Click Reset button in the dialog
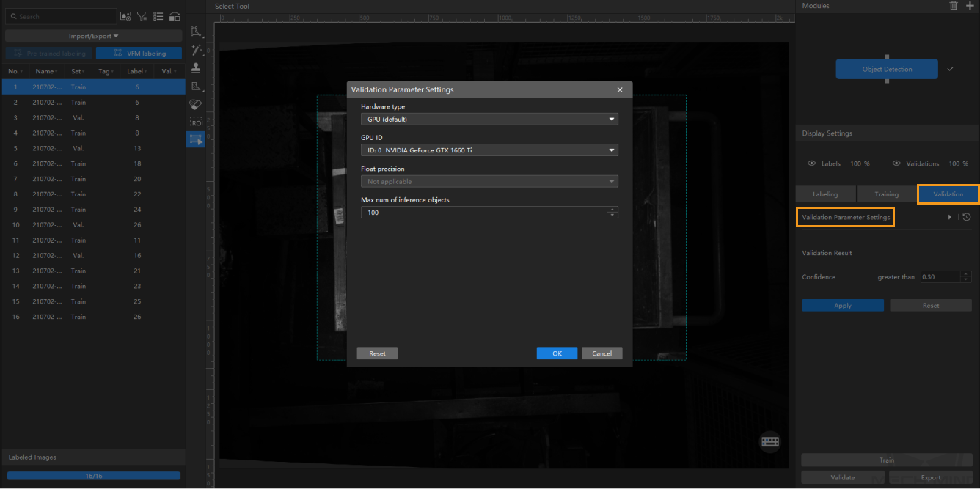The image size is (980, 489). coord(377,353)
